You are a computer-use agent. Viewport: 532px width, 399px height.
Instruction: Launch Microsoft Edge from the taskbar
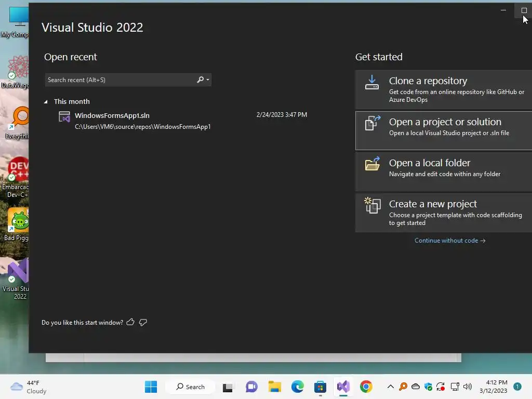click(298, 387)
